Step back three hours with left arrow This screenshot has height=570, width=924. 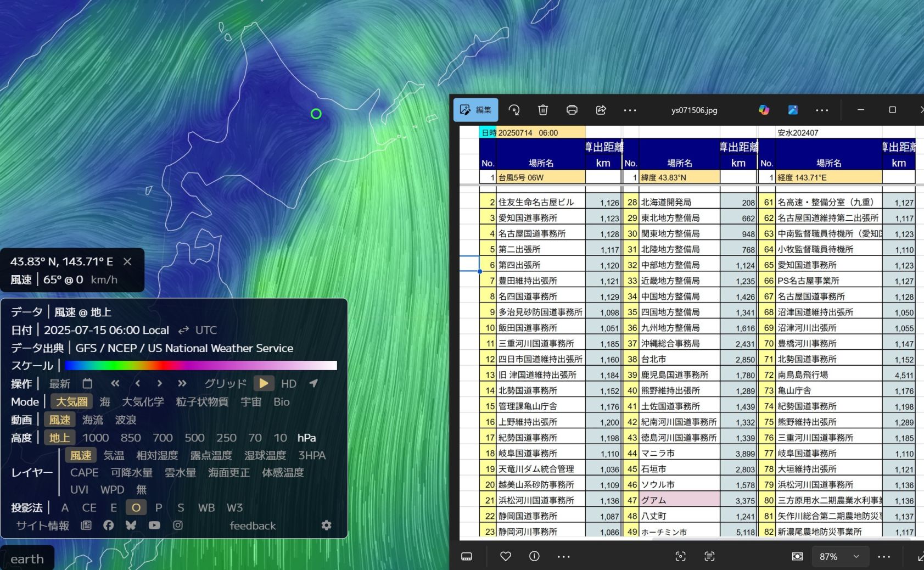pos(138,383)
